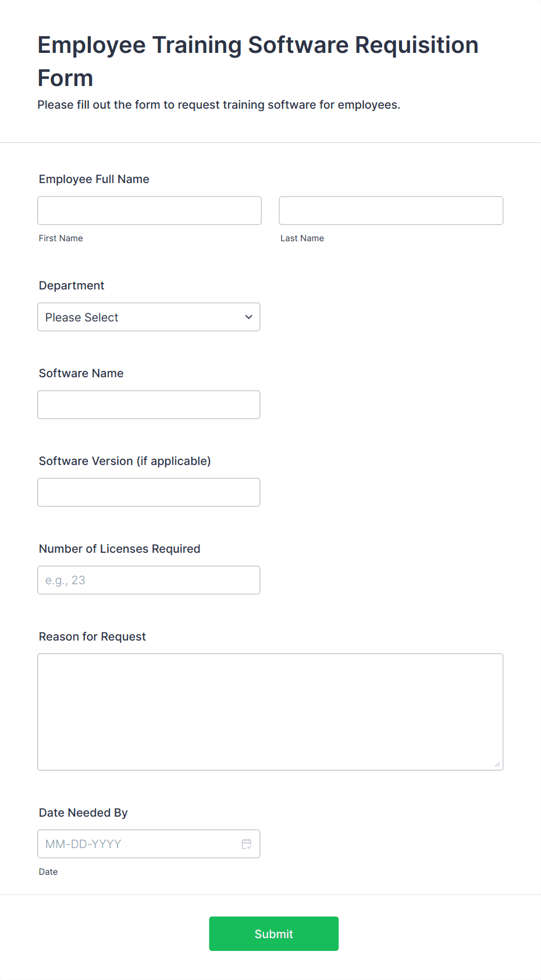Screen dimensions: 541x980
Task: Click the Date Needed By label
Action: [83, 813]
